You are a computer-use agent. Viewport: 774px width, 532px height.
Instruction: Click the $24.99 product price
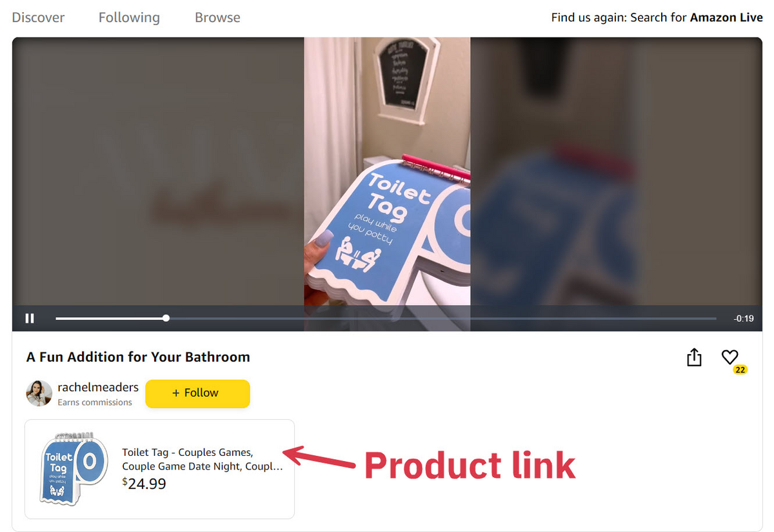tap(144, 483)
